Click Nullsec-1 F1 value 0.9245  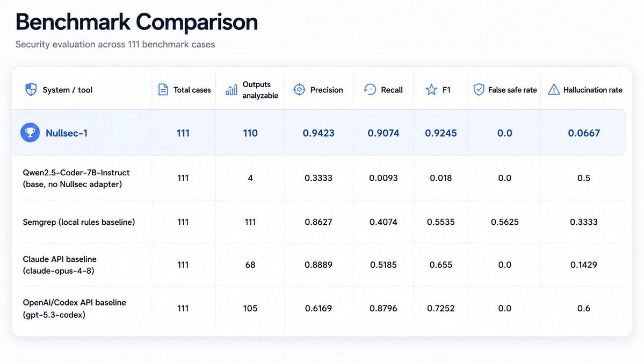tap(440, 133)
